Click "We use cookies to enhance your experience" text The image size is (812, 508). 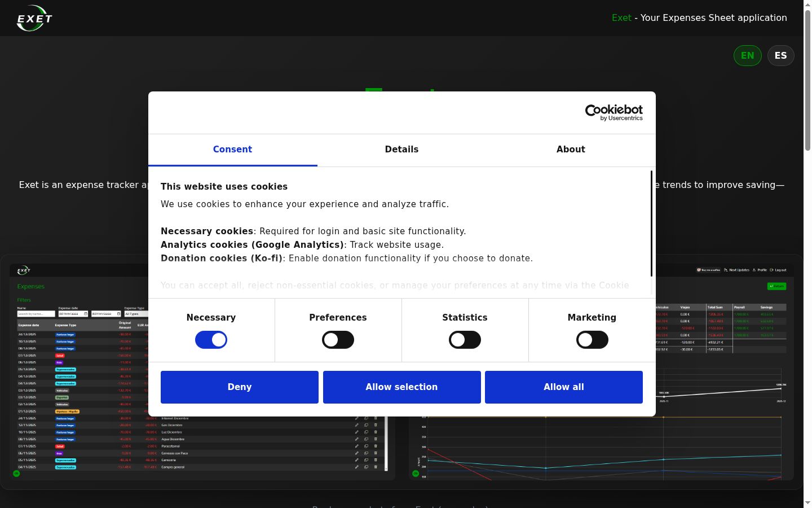[304, 204]
